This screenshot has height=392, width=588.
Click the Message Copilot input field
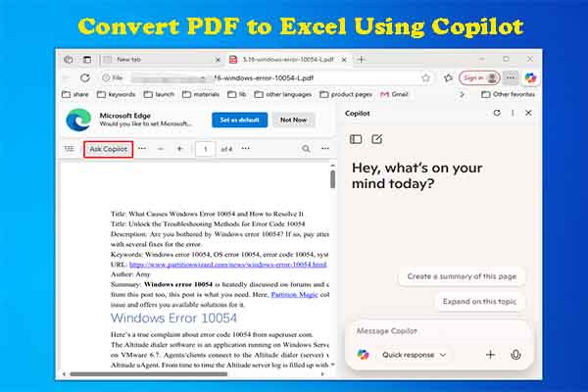[x=439, y=331]
